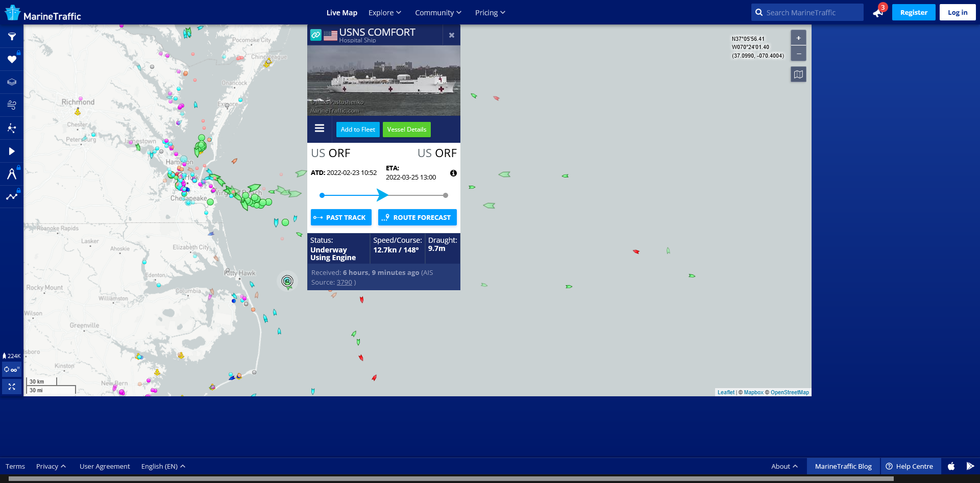Click the search magnifier icon
Viewport: 980px width, 483px height.
pos(759,12)
